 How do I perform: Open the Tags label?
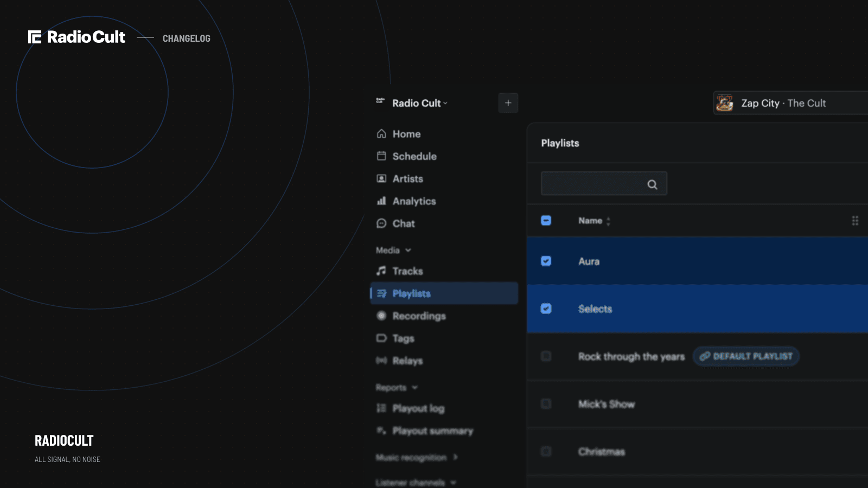tap(403, 338)
